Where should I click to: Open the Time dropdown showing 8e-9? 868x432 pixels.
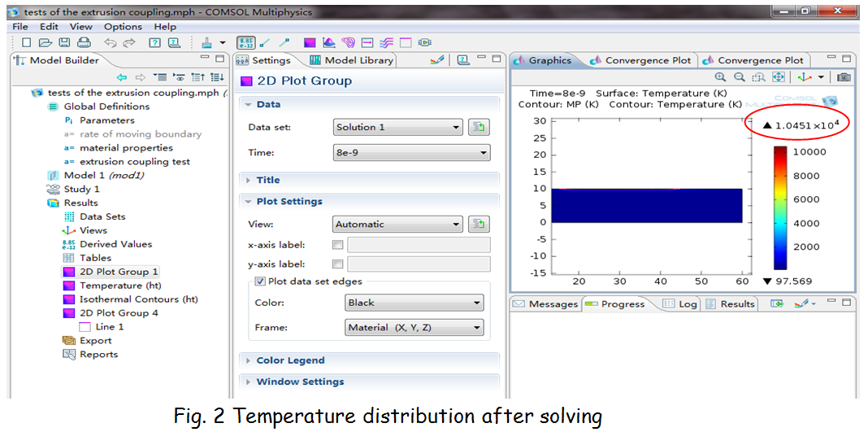tap(411, 152)
